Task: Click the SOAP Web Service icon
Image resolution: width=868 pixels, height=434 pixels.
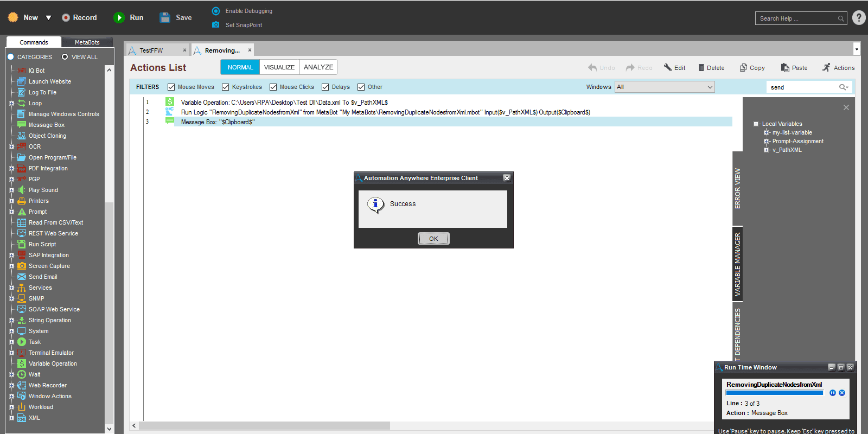Action: tap(22, 309)
